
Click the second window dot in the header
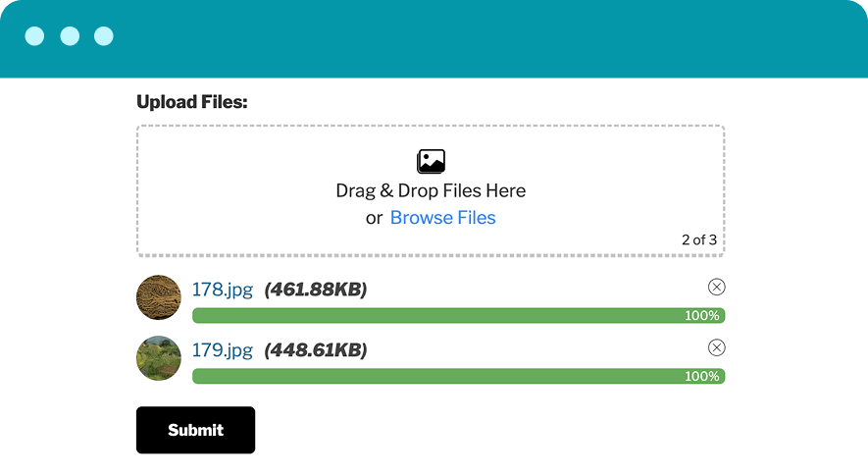coord(70,36)
